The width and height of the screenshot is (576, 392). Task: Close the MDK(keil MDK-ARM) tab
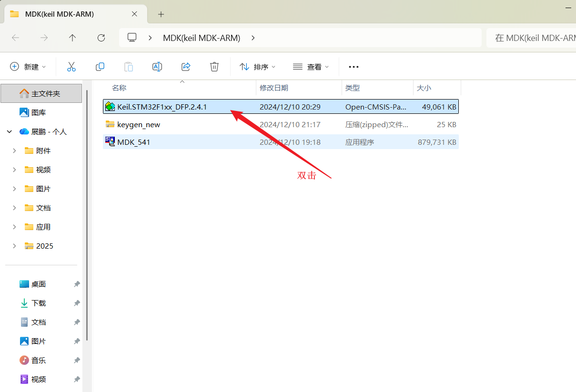click(x=134, y=14)
